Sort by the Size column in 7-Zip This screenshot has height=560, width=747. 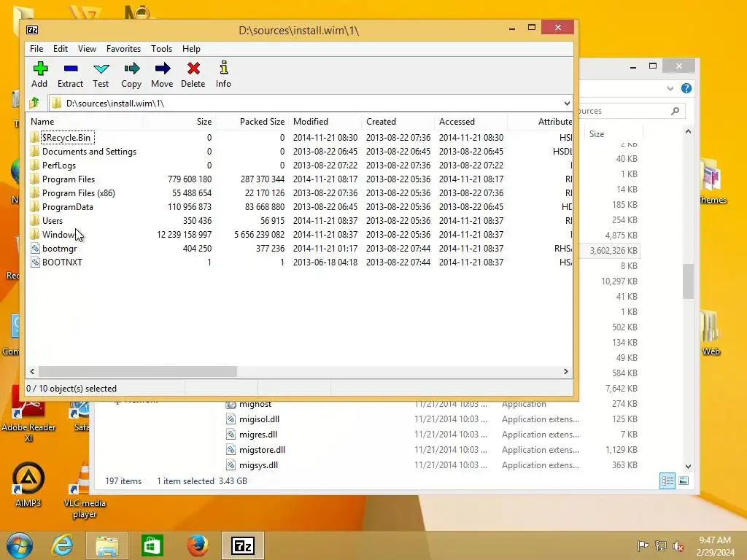(179, 122)
